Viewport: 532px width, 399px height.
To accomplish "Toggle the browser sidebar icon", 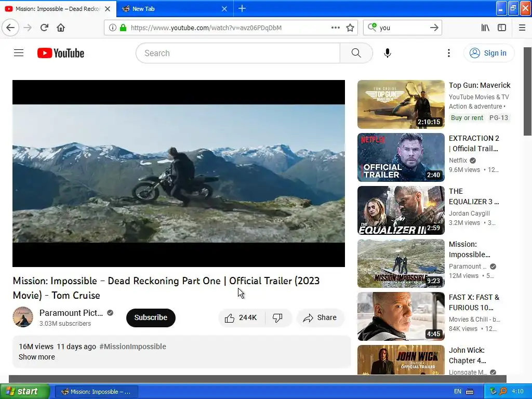I will pos(502,28).
